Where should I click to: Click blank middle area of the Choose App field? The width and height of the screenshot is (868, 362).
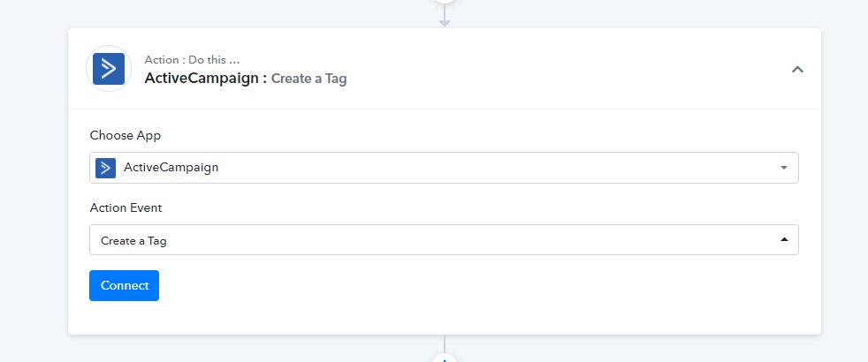tap(499, 168)
